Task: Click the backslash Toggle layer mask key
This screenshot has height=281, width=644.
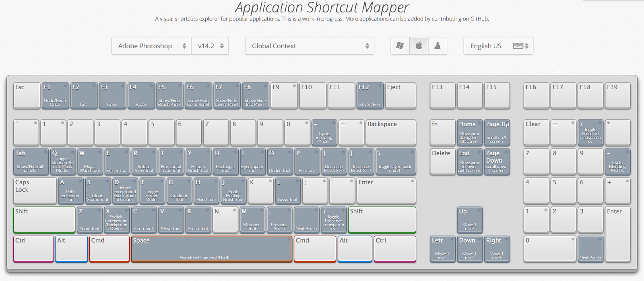Action: click(396, 161)
